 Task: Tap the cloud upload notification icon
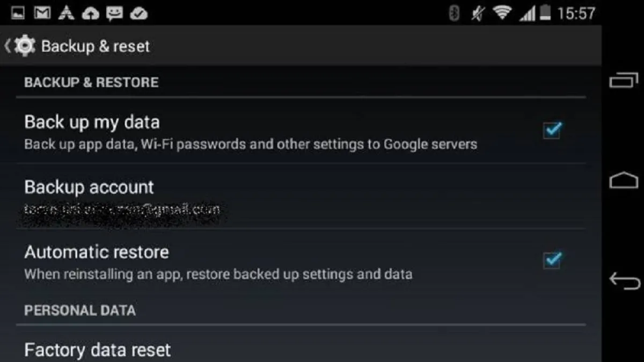point(90,13)
